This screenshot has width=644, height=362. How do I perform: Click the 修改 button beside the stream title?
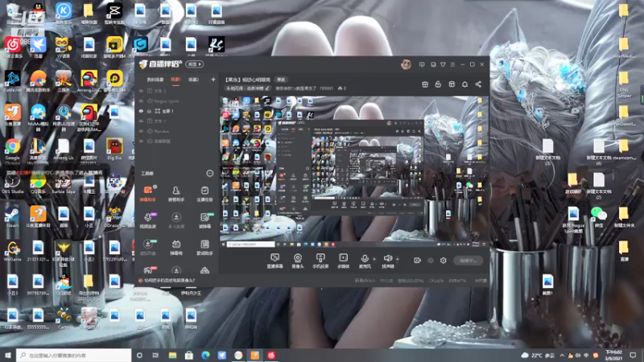click(x=281, y=80)
